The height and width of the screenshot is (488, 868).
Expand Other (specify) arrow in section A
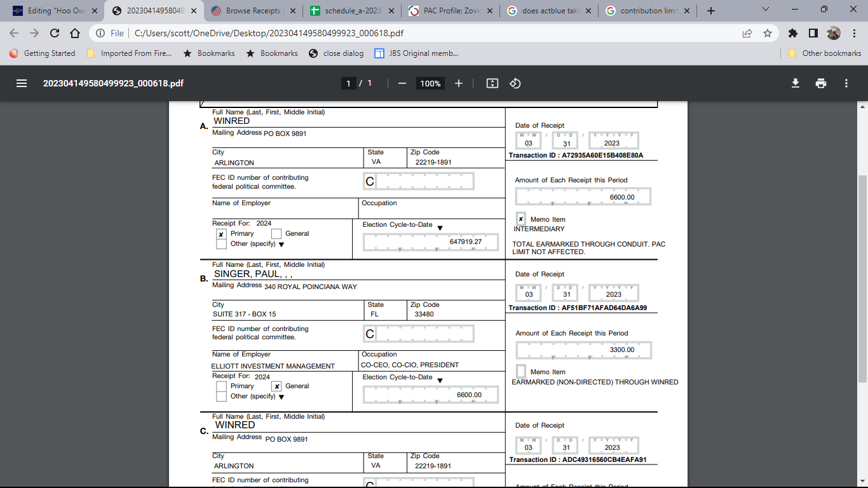281,245
